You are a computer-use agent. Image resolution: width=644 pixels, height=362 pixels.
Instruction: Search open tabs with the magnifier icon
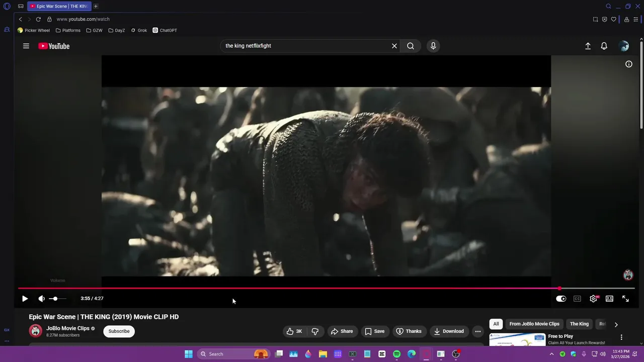point(609,7)
